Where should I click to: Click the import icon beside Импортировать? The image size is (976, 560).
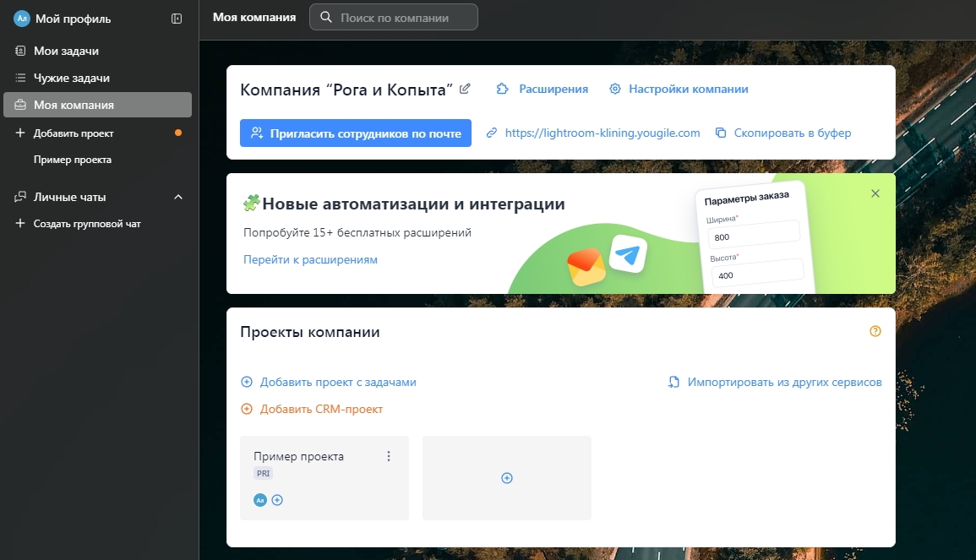point(673,382)
